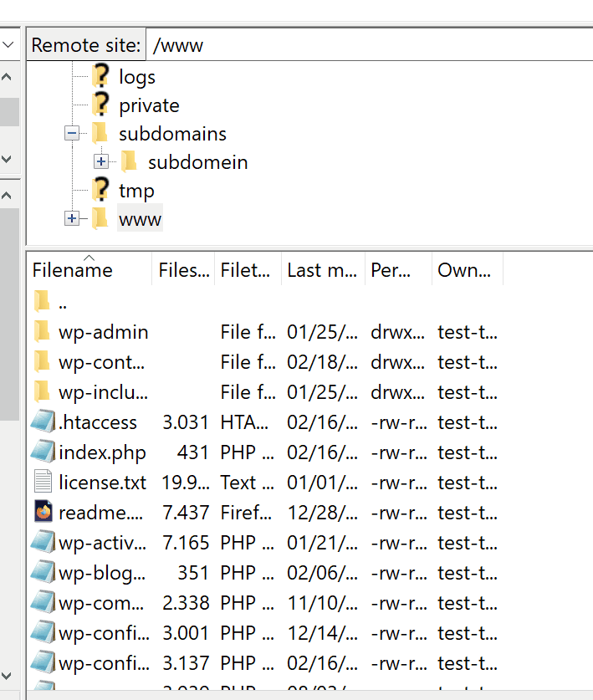This screenshot has width=593, height=700.
Task: Click the parent directory folder icon
Action: pos(42,300)
